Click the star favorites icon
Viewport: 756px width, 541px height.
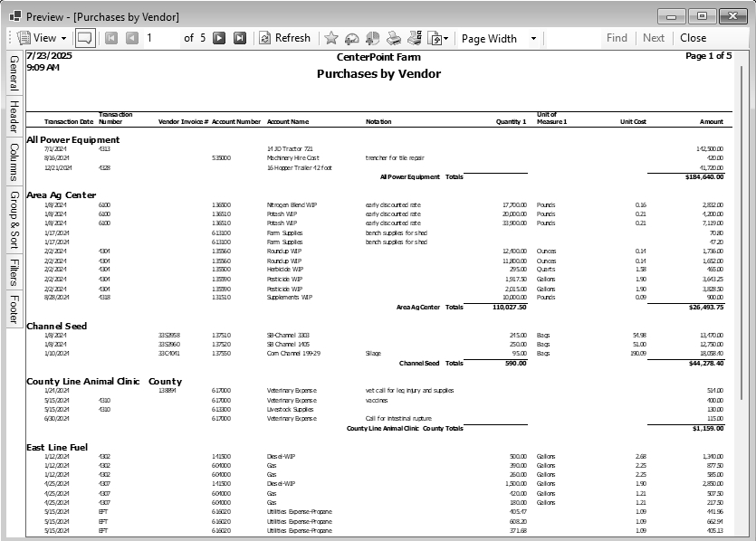[331, 38]
